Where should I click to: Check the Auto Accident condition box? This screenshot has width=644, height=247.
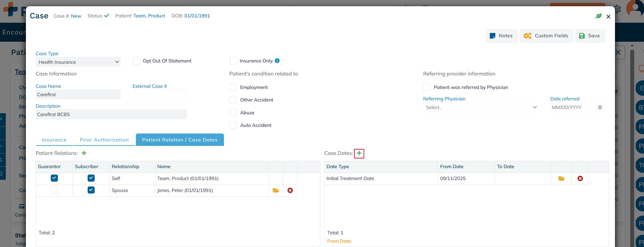point(233,125)
